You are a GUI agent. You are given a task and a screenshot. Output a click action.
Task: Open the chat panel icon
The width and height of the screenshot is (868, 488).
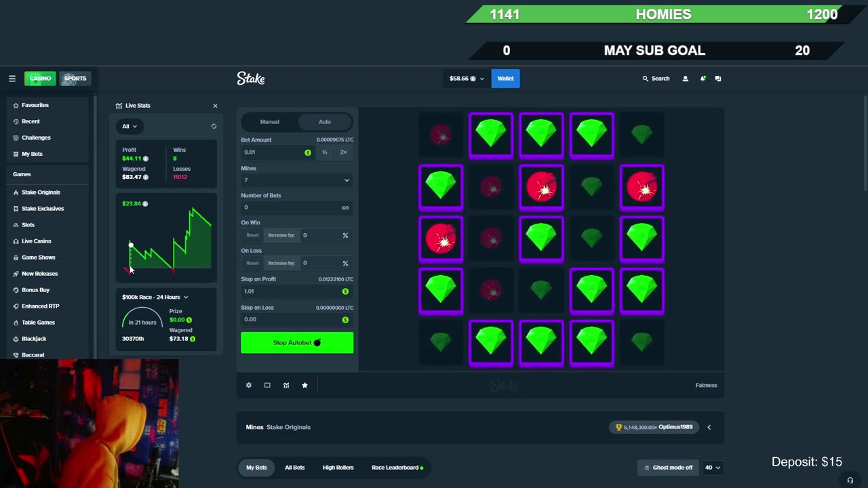(718, 79)
